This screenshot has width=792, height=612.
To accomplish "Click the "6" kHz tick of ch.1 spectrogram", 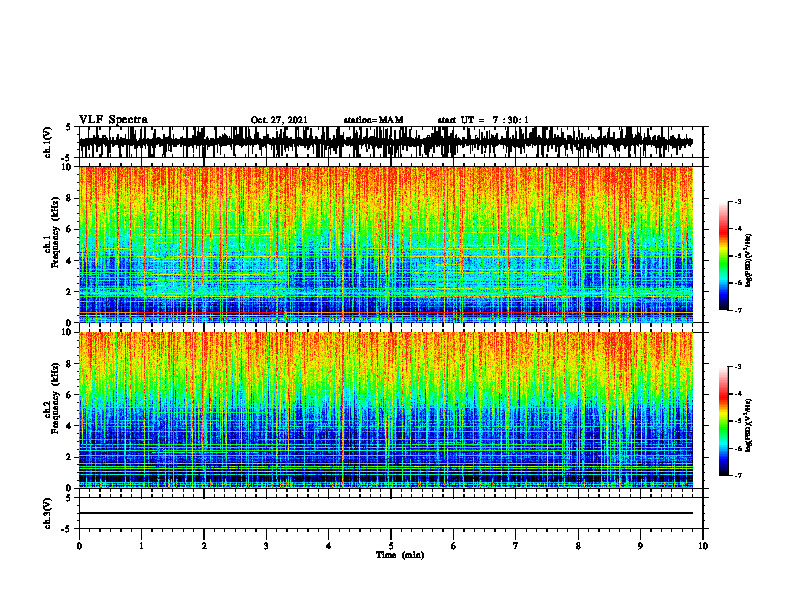I will tap(69, 230).
